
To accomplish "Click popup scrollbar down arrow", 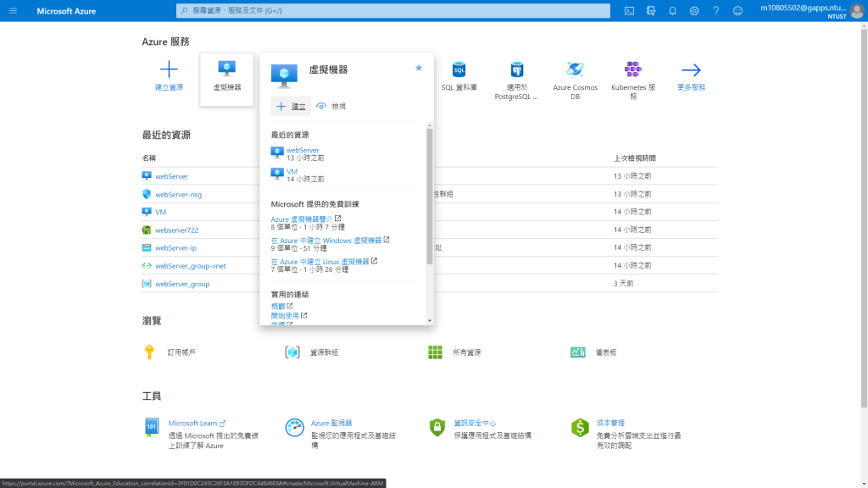I will tap(430, 321).
